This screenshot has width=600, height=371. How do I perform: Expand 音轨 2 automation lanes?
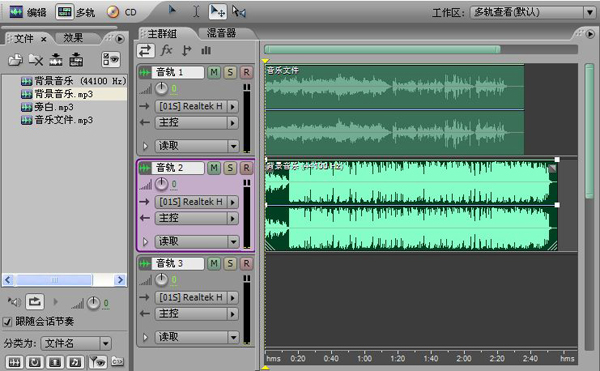pyautogui.click(x=145, y=241)
